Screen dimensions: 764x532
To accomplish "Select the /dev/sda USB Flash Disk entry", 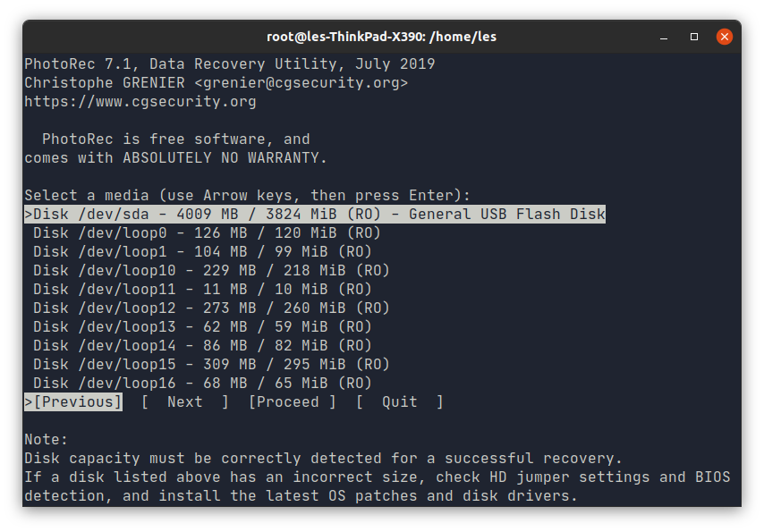I will coord(315,215).
